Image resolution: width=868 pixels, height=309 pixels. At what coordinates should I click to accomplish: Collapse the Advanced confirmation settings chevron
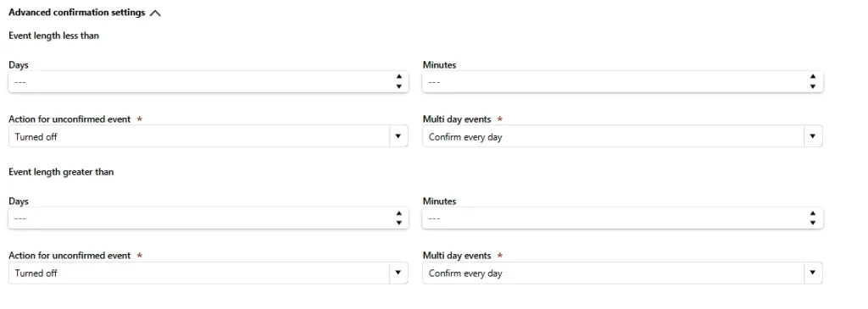pyautogui.click(x=155, y=14)
